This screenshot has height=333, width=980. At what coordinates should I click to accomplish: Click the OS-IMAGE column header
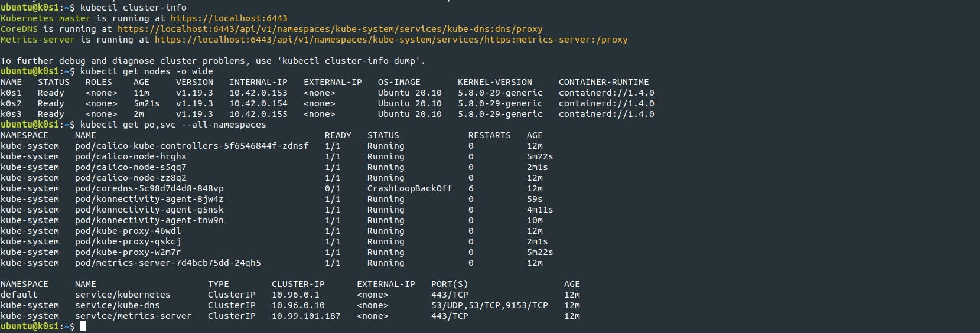(399, 82)
